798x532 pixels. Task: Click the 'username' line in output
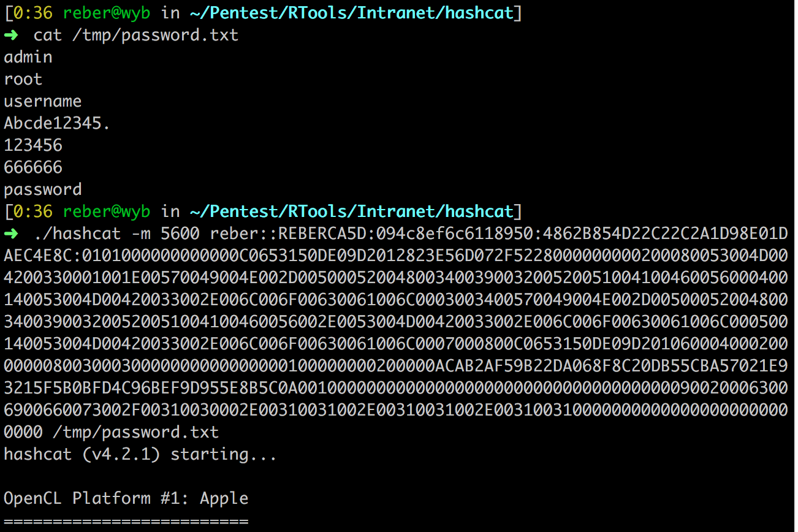coord(43,101)
